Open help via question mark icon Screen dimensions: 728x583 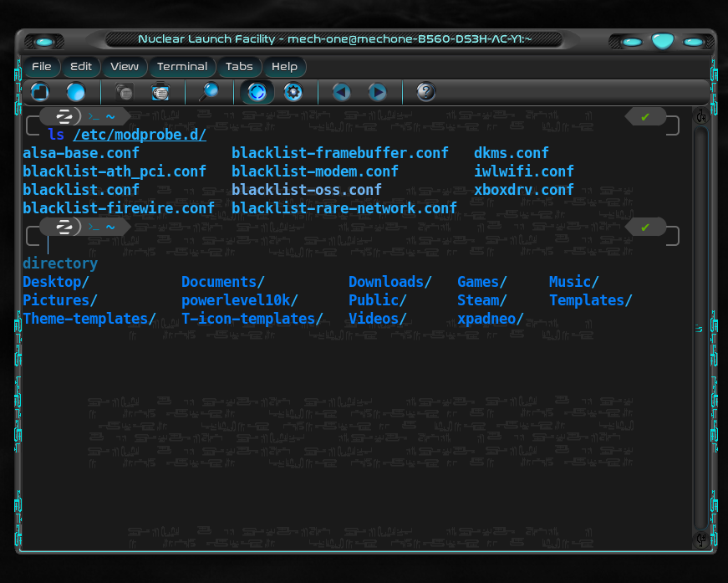click(425, 92)
